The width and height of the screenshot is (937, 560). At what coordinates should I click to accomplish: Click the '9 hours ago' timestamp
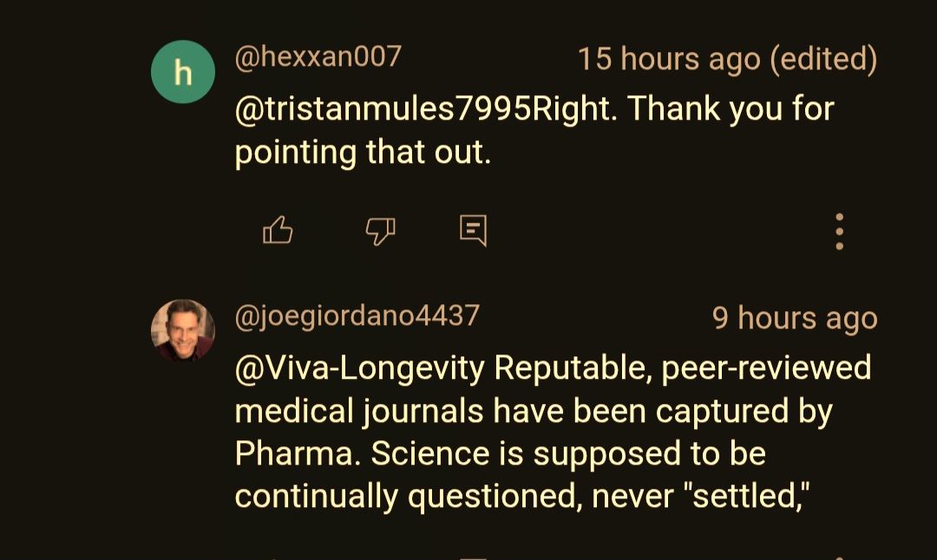point(795,318)
